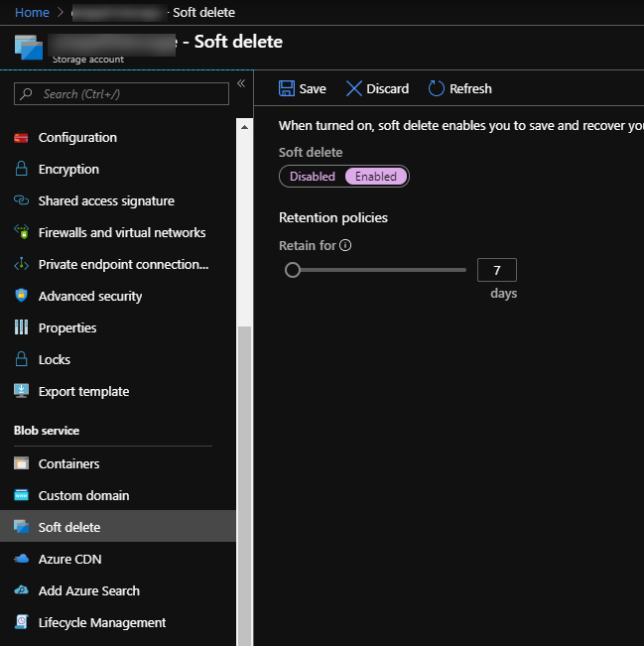Open the Containers menu item
Screen dimensions: 644x646
click(68, 464)
